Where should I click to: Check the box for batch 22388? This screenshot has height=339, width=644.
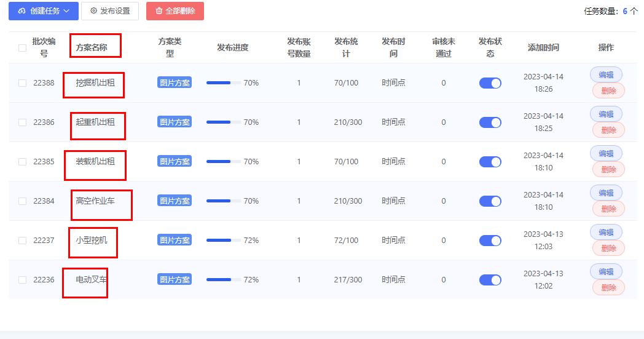(x=23, y=83)
